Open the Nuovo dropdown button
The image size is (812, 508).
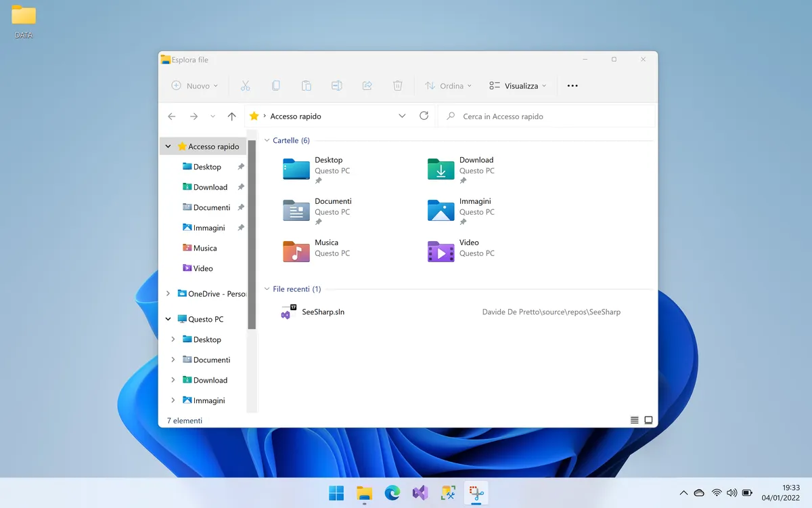195,86
